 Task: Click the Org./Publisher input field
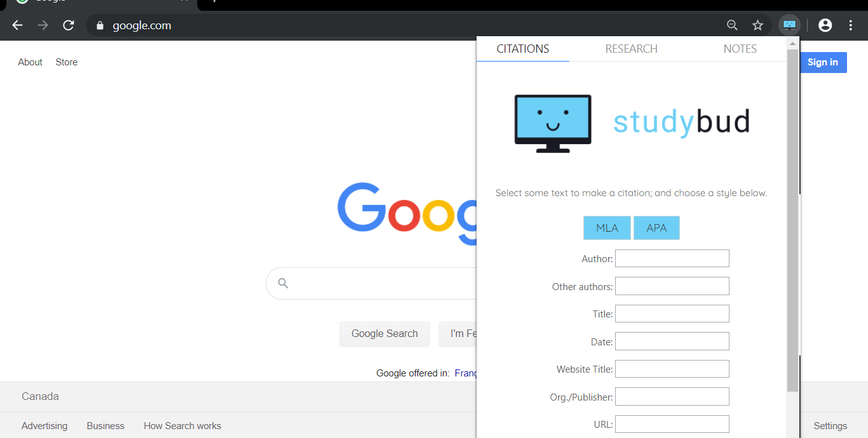click(x=672, y=397)
